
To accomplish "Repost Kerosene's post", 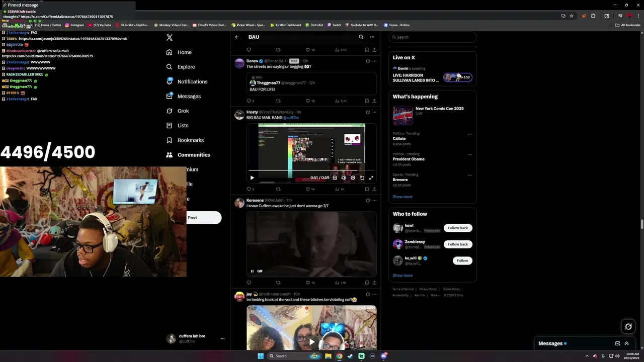I will pyautogui.click(x=278, y=283).
